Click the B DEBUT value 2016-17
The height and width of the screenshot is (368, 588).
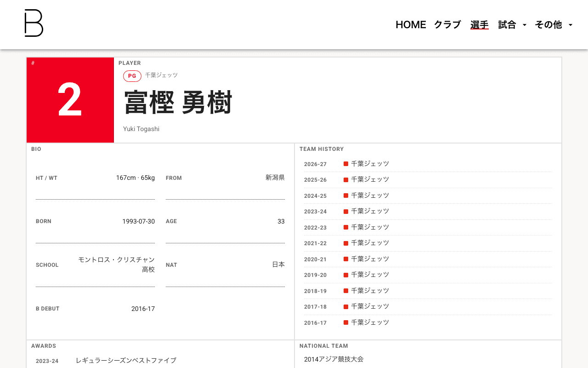point(143,309)
